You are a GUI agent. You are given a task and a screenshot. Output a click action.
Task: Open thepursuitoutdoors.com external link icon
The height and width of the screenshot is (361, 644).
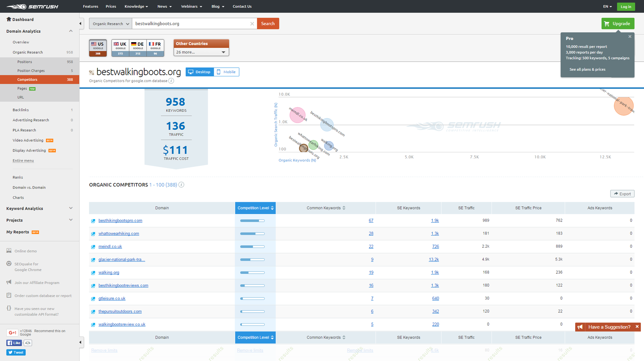[93, 312]
